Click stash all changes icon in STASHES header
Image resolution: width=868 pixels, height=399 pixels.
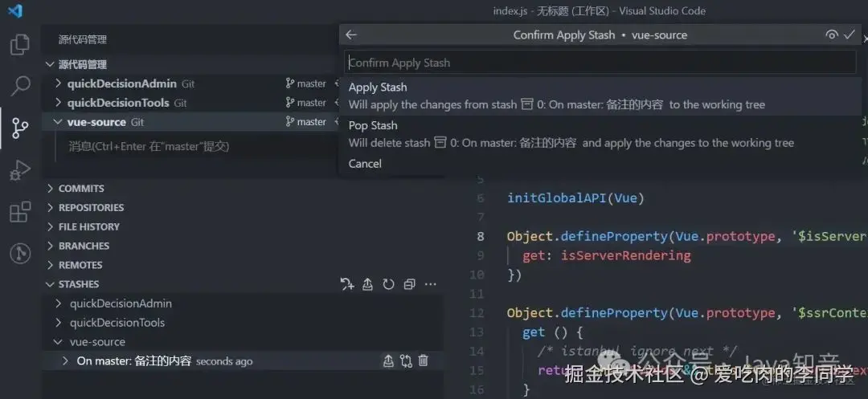point(347,284)
